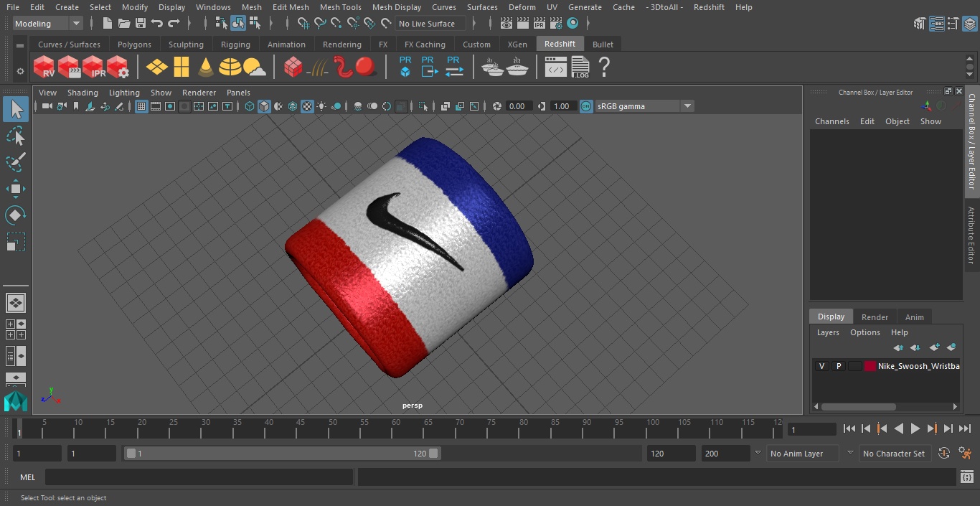Click the red sphere material shelf icon
The image size is (980, 506).
coord(366,67)
